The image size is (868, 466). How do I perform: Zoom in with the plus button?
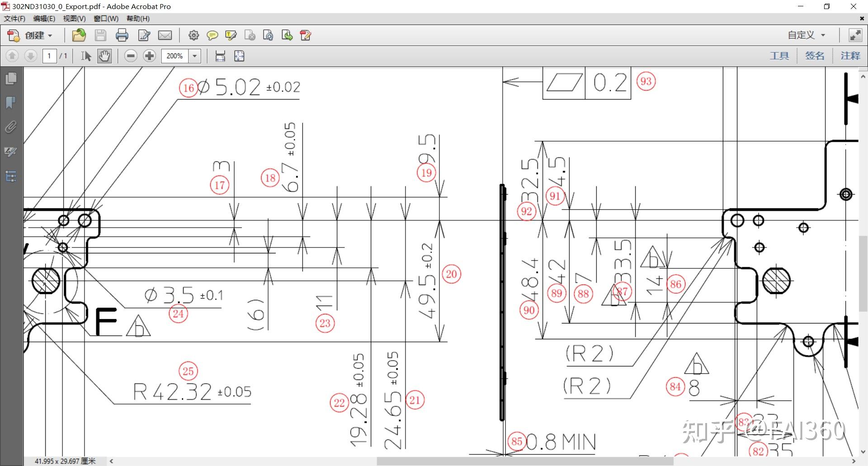coord(149,56)
